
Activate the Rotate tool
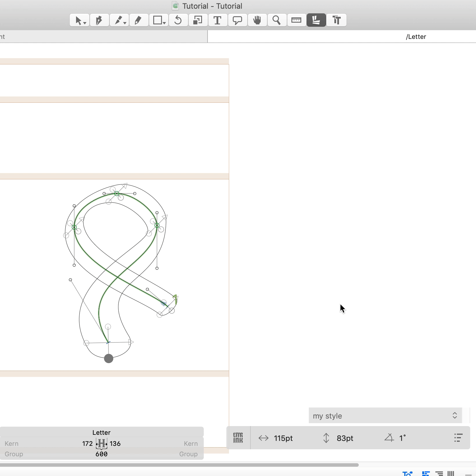(178, 20)
